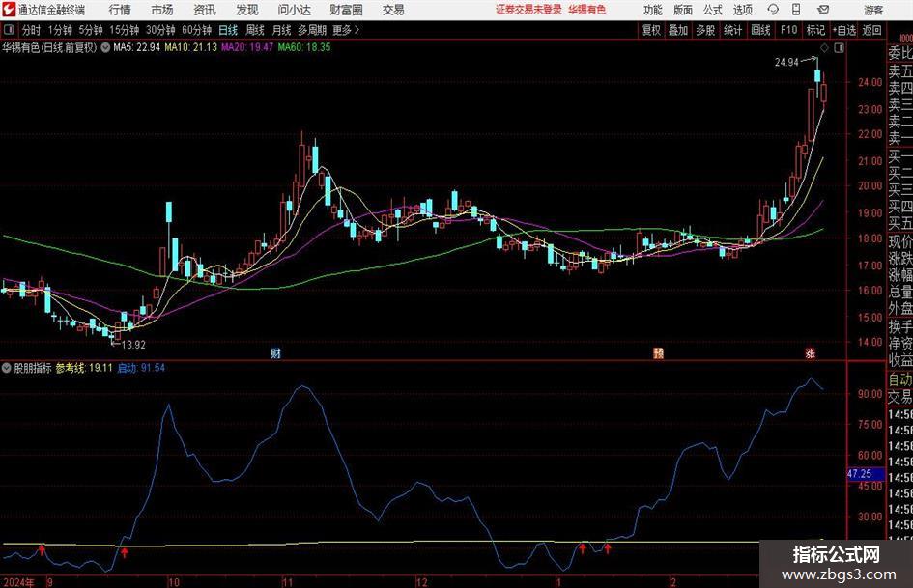
Task: Open the 版面 menu
Action: click(682, 10)
